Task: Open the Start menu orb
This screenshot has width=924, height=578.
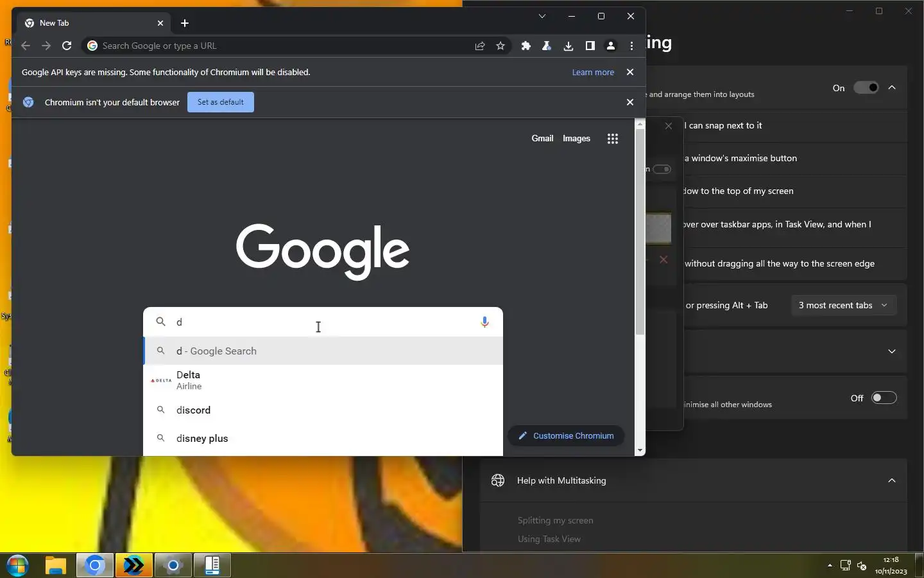Action: tap(18, 565)
